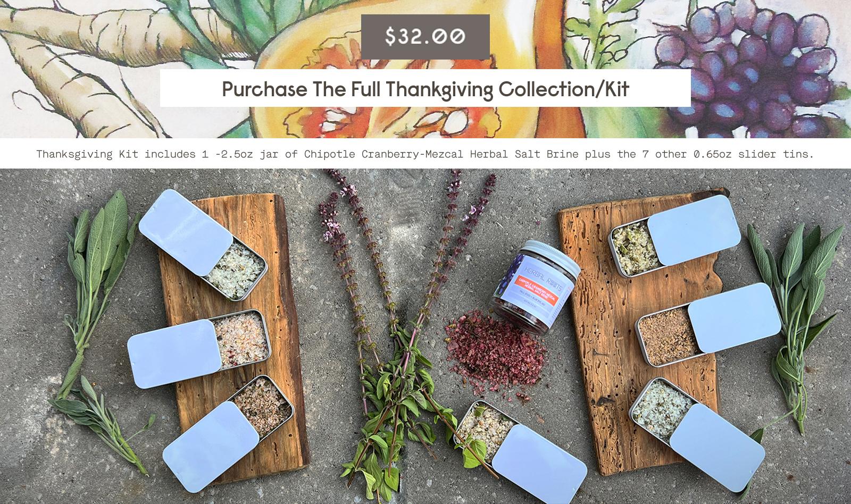The image size is (851, 504).
Task: Click the $32.00 price button
Action: [x=425, y=37]
